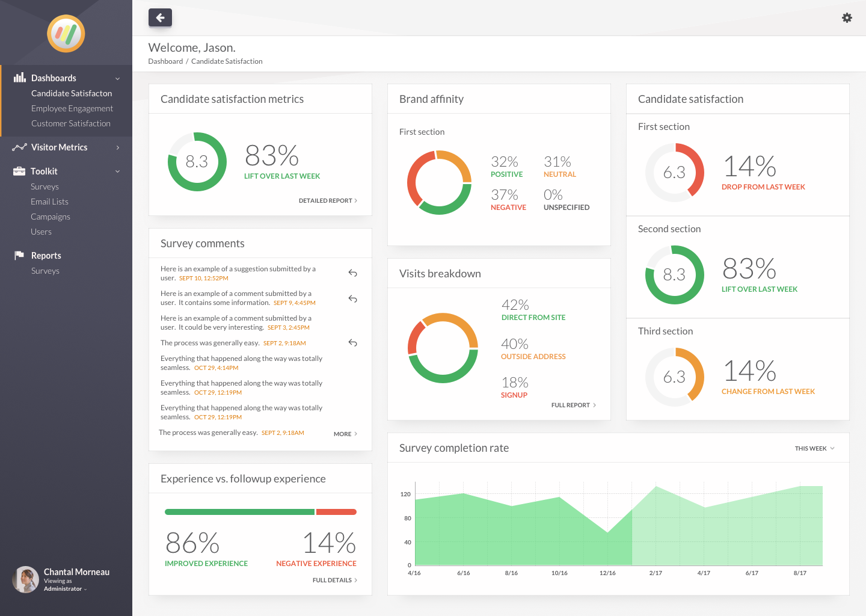
Task: Open Surveys under Toolkit
Action: (x=45, y=186)
